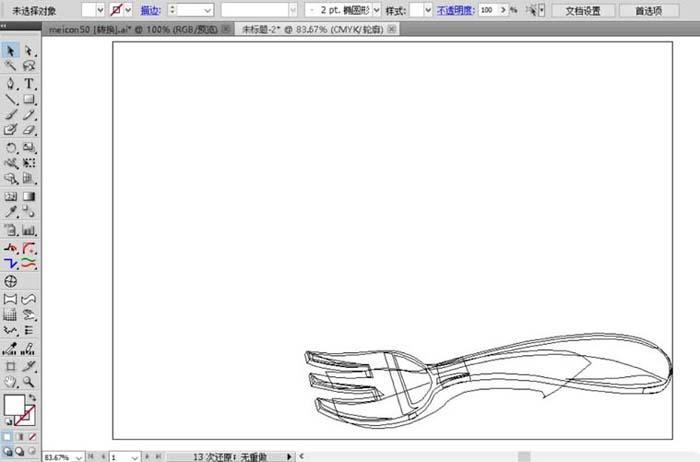This screenshot has height=462, width=700.
Task: Select the Hand tool
Action: tap(11, 381)
